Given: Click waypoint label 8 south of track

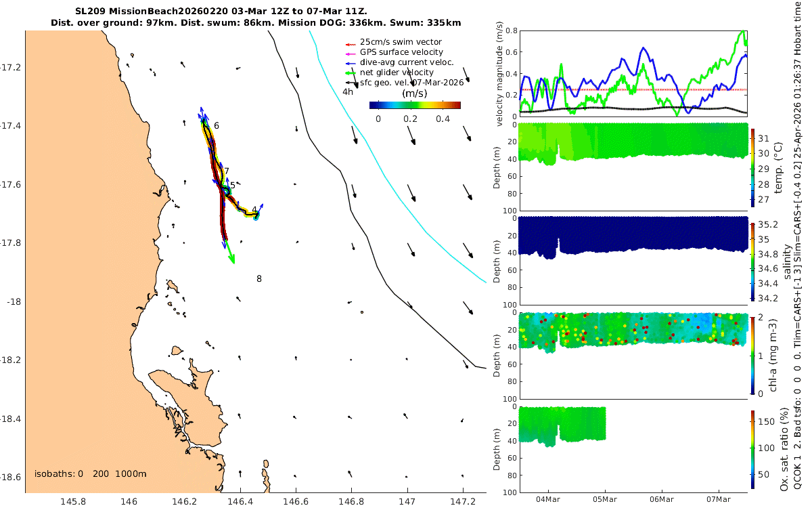Looking at the screenshot, I should 259,278.
